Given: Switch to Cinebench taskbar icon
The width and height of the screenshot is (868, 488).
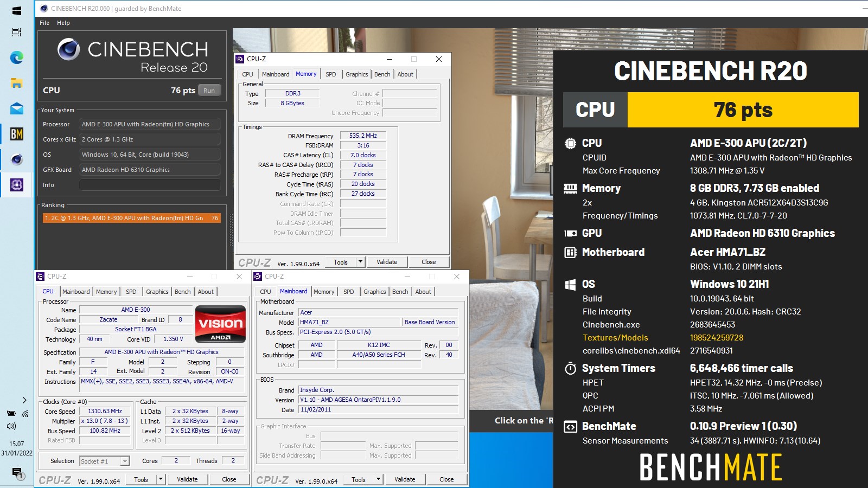Looking at the screenshot, I should (x=16, y=159).
